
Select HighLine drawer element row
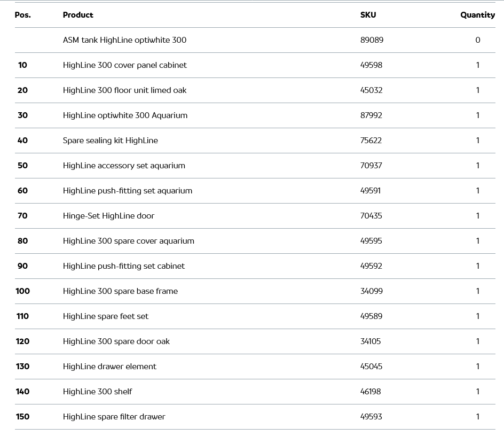(x=109, y=367)
